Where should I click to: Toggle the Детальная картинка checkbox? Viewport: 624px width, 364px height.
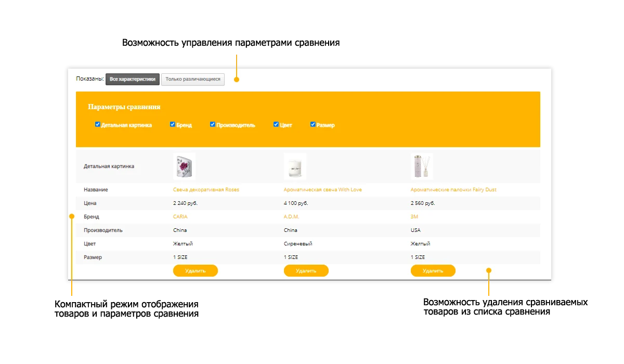97,124
